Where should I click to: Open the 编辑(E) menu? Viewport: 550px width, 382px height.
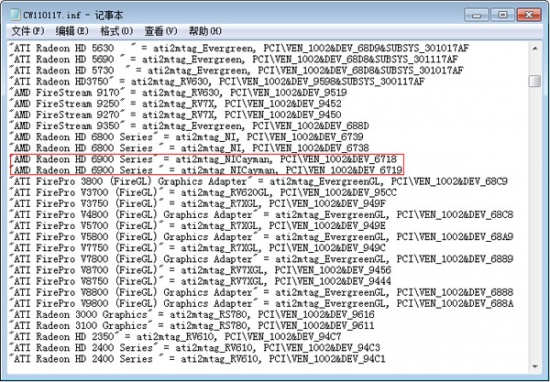pos(72,31)
